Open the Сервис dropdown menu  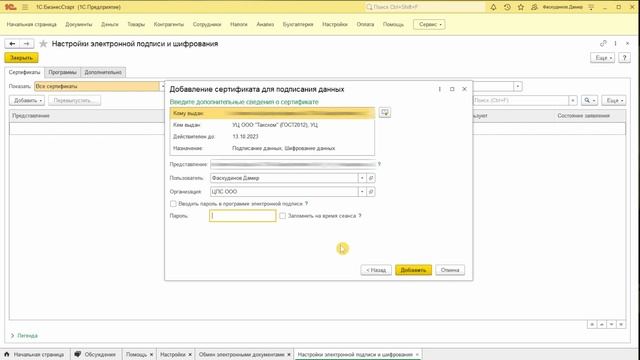point(429,24)
